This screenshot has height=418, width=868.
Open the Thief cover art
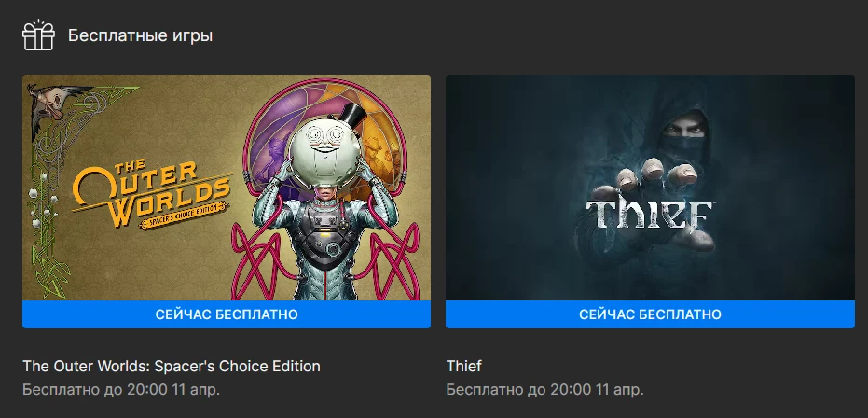tap(650, 188)
